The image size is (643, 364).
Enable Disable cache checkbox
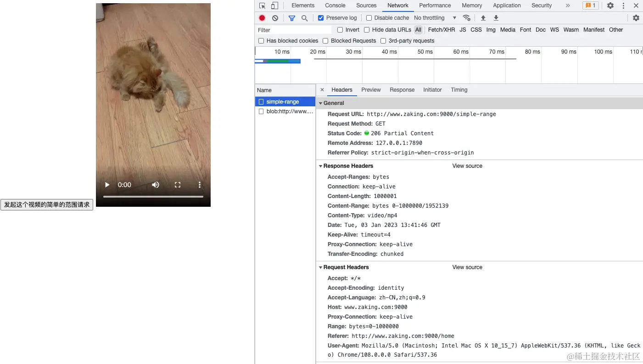click(x=369, y=18)
